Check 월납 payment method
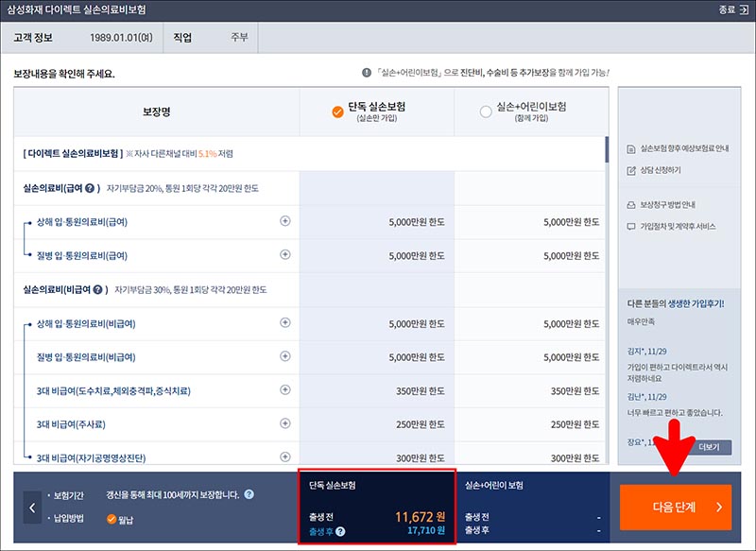The height and width of the screenshot is (551, 756). (112, 519)
